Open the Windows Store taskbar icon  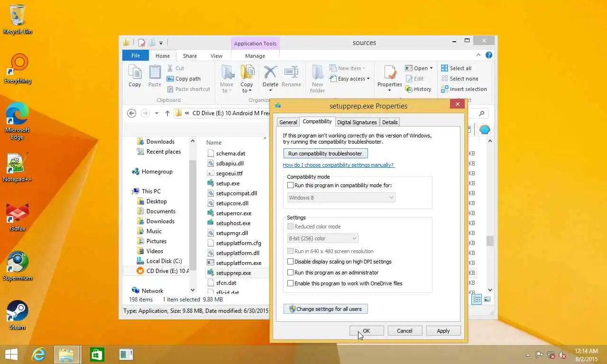pyautogui.click(x=97, y=354)
